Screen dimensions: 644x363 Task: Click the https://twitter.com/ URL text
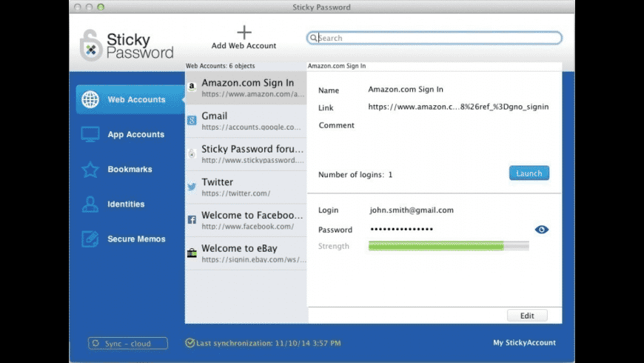click(x=235, y=193)
